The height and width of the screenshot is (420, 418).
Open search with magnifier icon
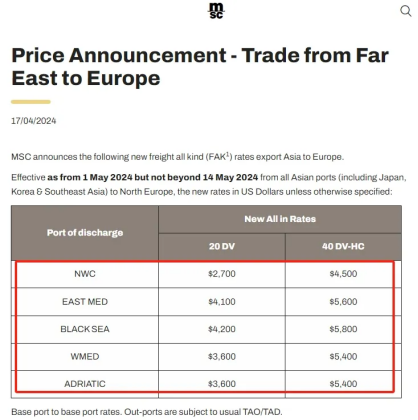point(405,11)
